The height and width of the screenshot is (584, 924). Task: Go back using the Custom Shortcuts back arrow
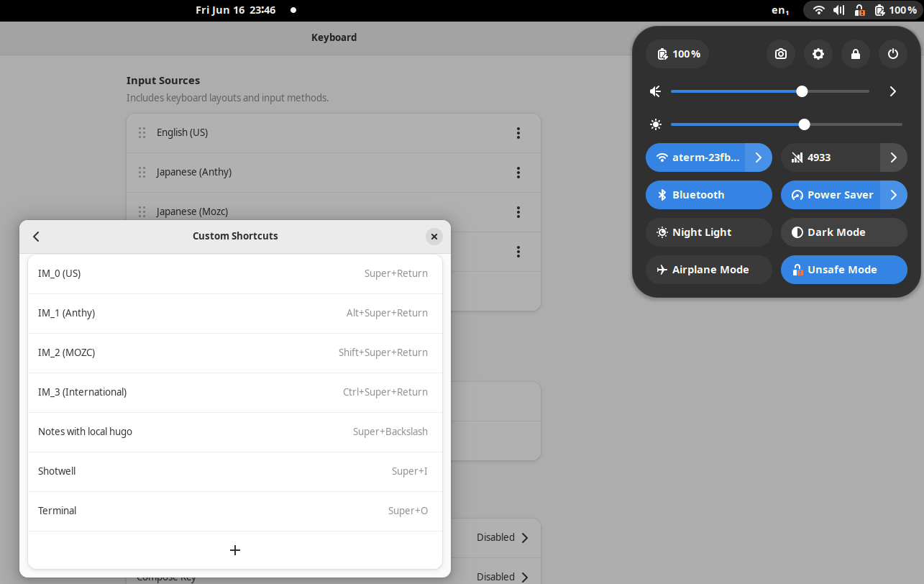click(37, 237)
